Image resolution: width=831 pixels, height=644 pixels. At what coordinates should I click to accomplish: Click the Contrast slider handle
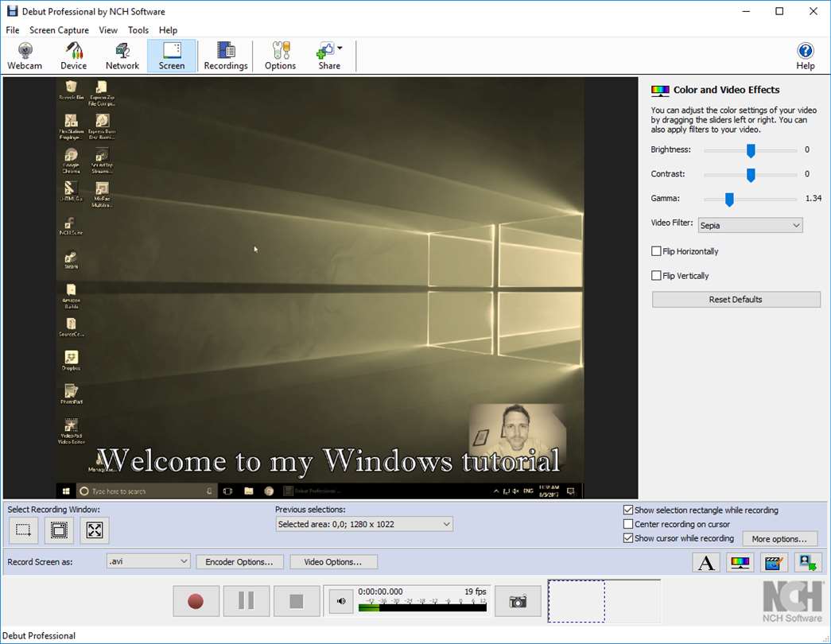point(751,175)
